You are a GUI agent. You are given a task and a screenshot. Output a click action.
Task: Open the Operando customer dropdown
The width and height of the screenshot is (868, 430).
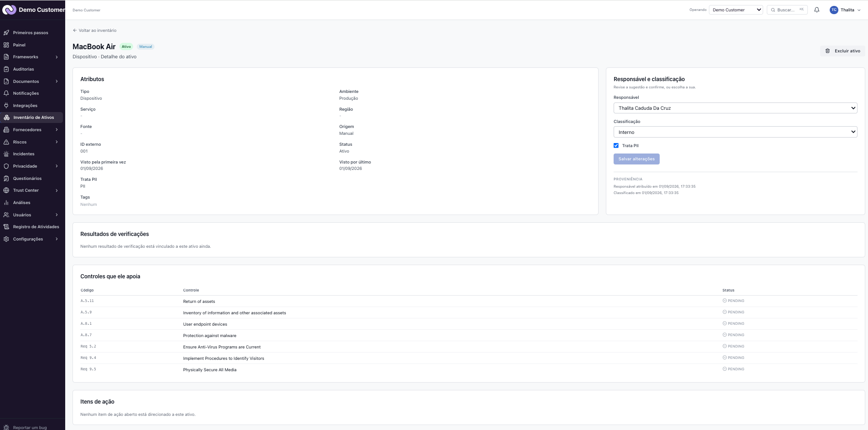pos(736,10)
